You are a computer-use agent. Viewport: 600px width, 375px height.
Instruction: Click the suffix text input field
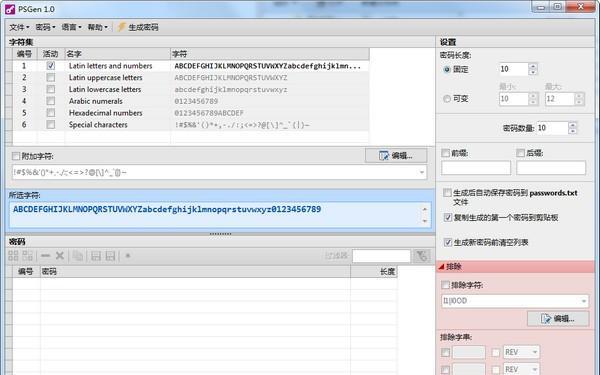point(551,168)
